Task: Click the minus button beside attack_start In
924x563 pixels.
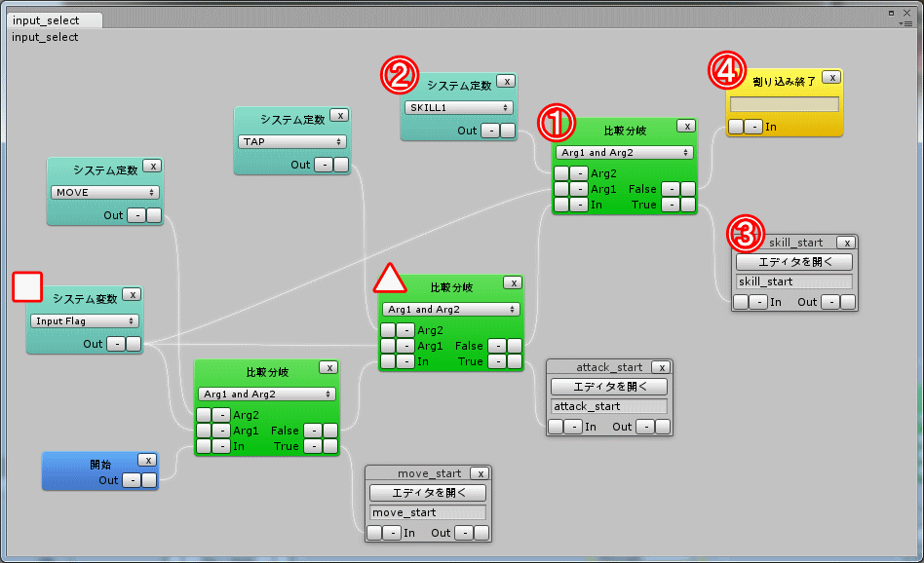Action: [x=573, y=427]
